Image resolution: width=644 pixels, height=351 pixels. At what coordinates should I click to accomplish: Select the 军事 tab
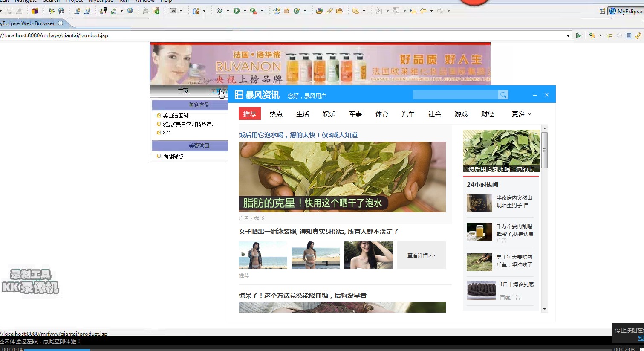pyautogui.click(x=355, y=114)
